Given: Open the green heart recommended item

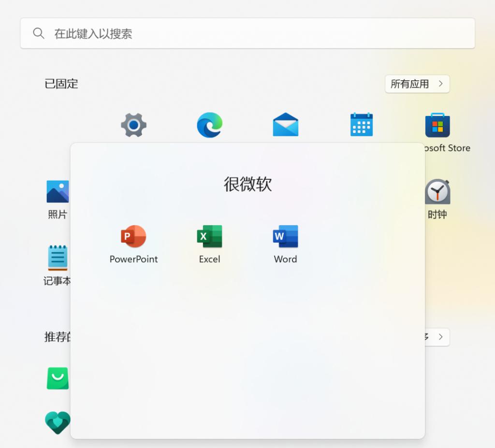Looking at the screenshot, I should coord(58,422).
